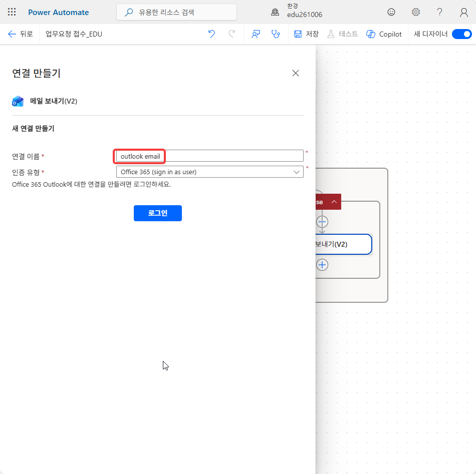Undo the last change
Viewport: 476px width, 474px height.
211,34
